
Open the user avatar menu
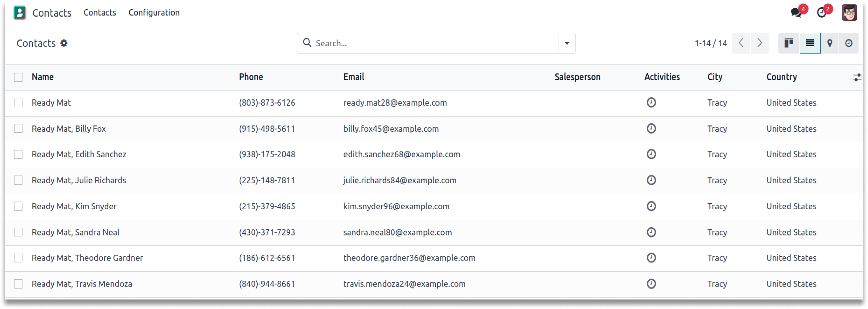pyautogui.click(x=849, y=12)
